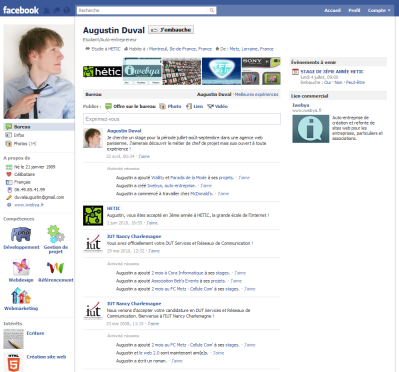
Task: Choose Lien publish option
Action: 194,106
